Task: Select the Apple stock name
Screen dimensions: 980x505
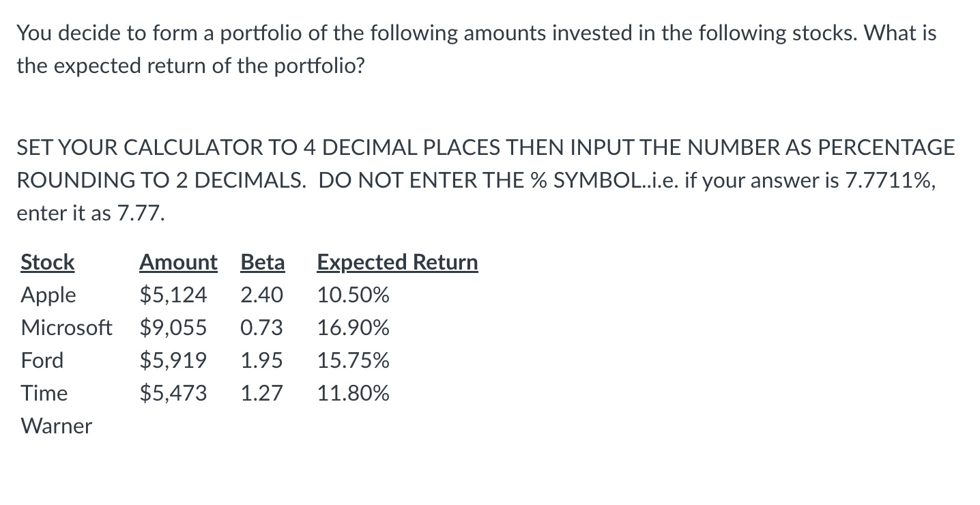Action: [48, 295]
